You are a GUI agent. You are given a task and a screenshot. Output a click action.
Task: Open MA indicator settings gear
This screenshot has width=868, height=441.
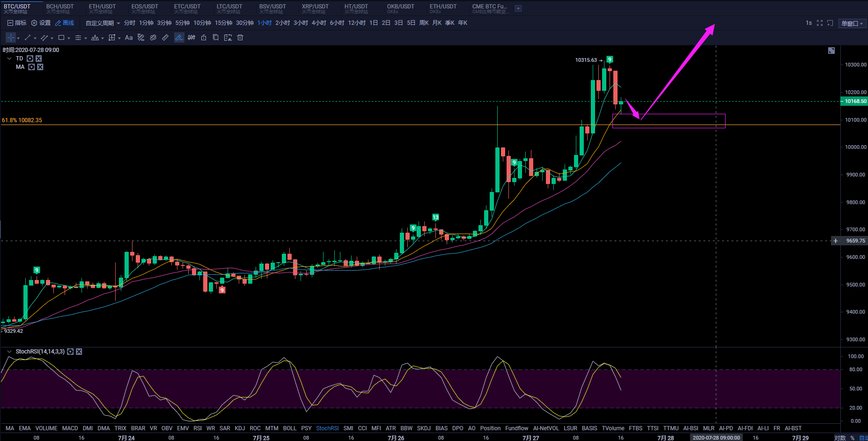(31, 67)
